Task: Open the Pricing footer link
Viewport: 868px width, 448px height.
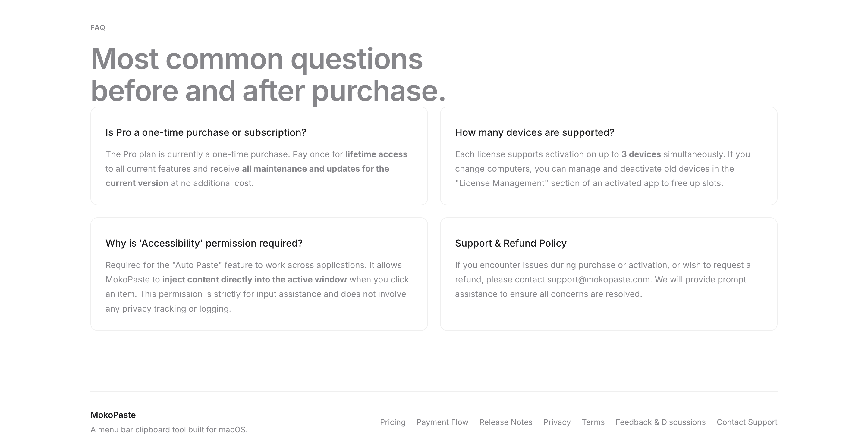Action: (392, 422)
